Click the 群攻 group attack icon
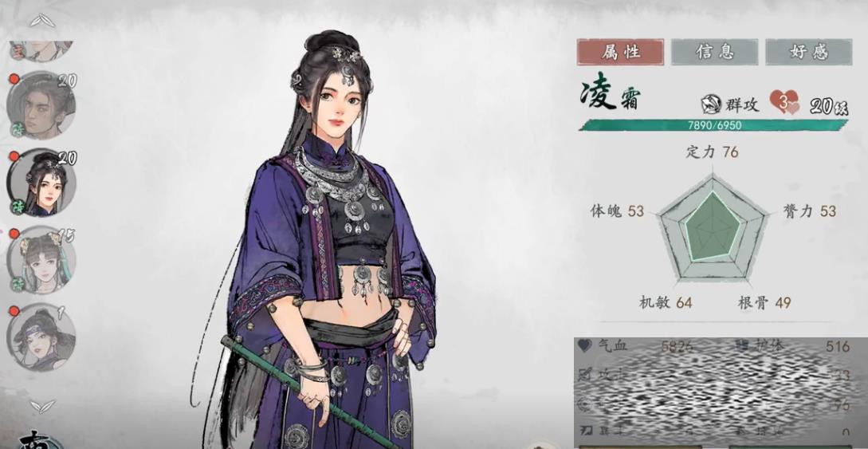The height and width of the screenshot is (449, 868). click(711, 104)
